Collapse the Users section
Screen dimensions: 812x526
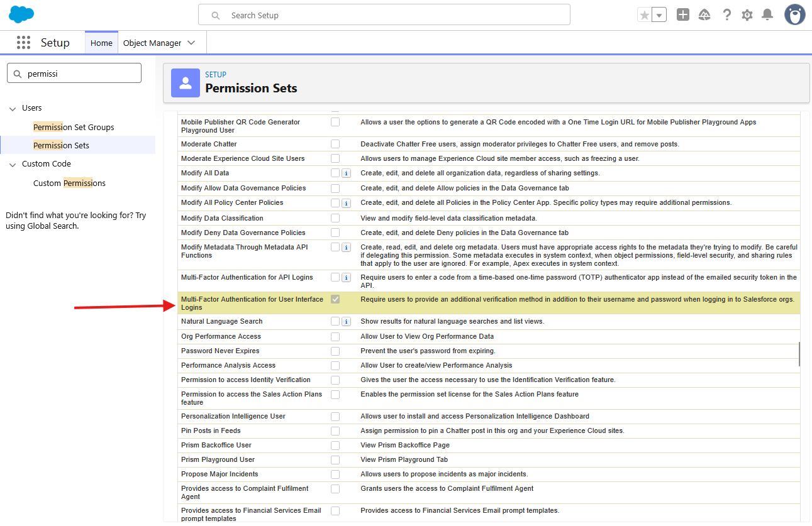(13, 109)
